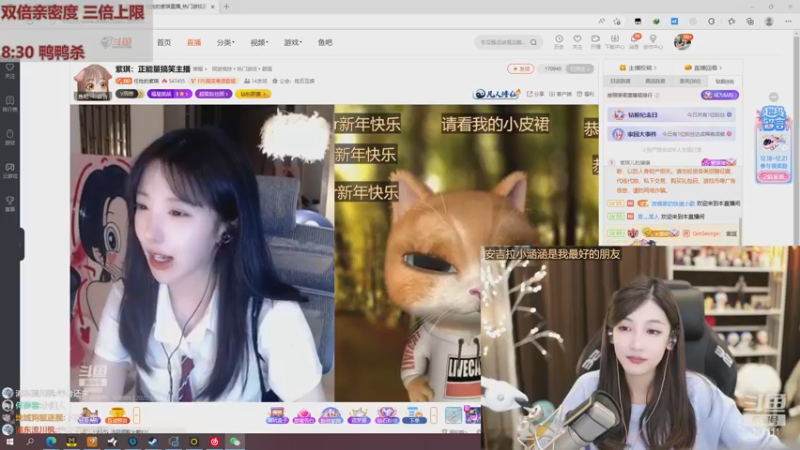Click the 福利 welfare link

(x=585, y=94)
